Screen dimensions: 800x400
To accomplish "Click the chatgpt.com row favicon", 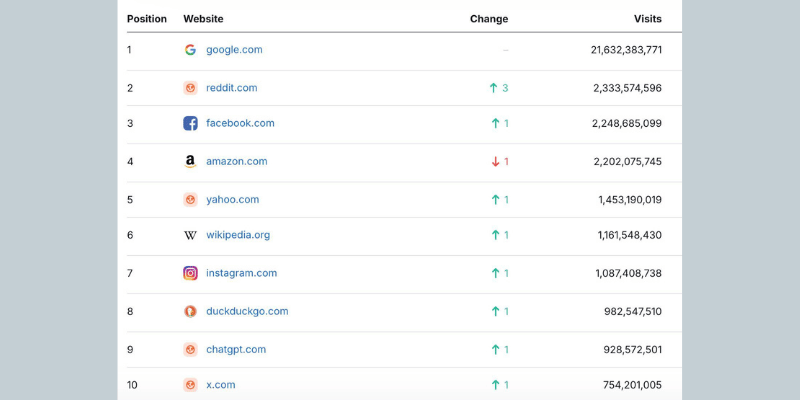I will click(190, 349).
